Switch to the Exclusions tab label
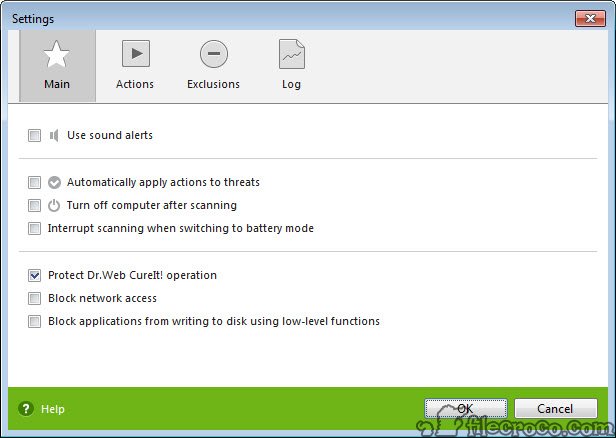 tap(213, 84)
